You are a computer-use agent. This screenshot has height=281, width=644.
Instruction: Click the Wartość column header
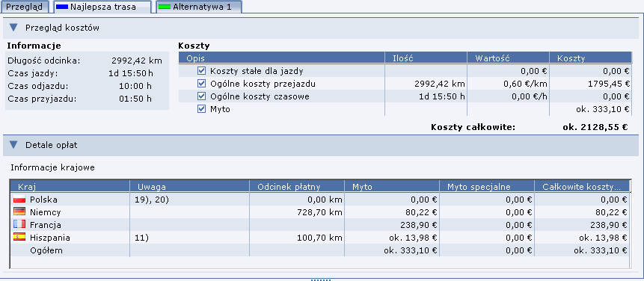[509, 58]
